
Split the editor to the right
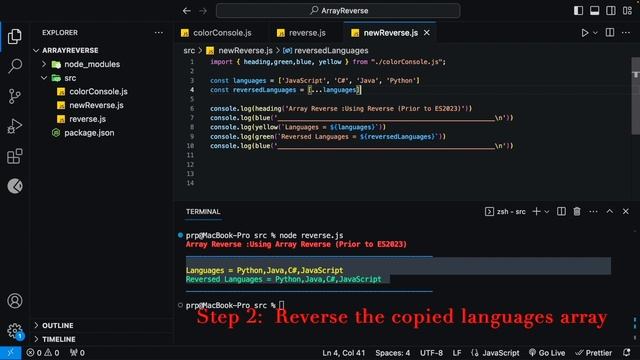click(610, 33)
